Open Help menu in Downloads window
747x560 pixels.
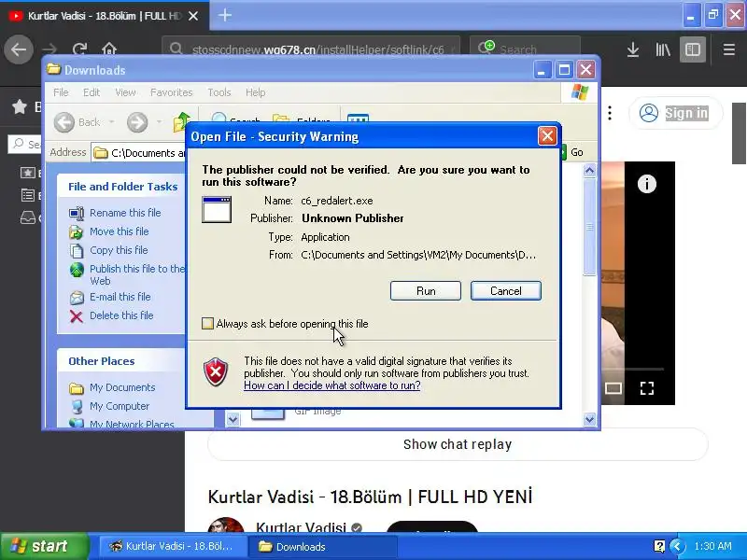tap(255, 92)
